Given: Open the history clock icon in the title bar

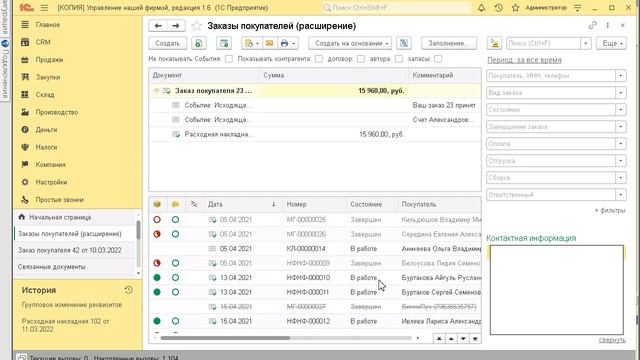Looking at the screenshot, I should tap(498, 8).
